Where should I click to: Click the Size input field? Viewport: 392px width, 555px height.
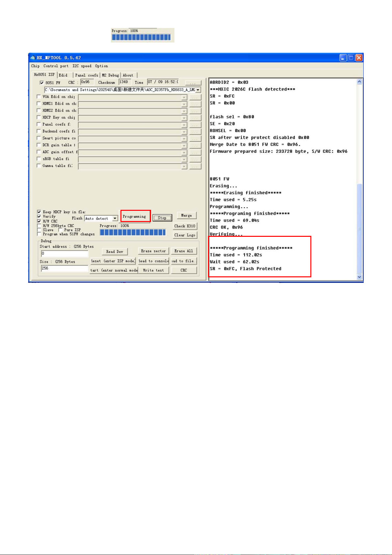(x=65, y=268)
